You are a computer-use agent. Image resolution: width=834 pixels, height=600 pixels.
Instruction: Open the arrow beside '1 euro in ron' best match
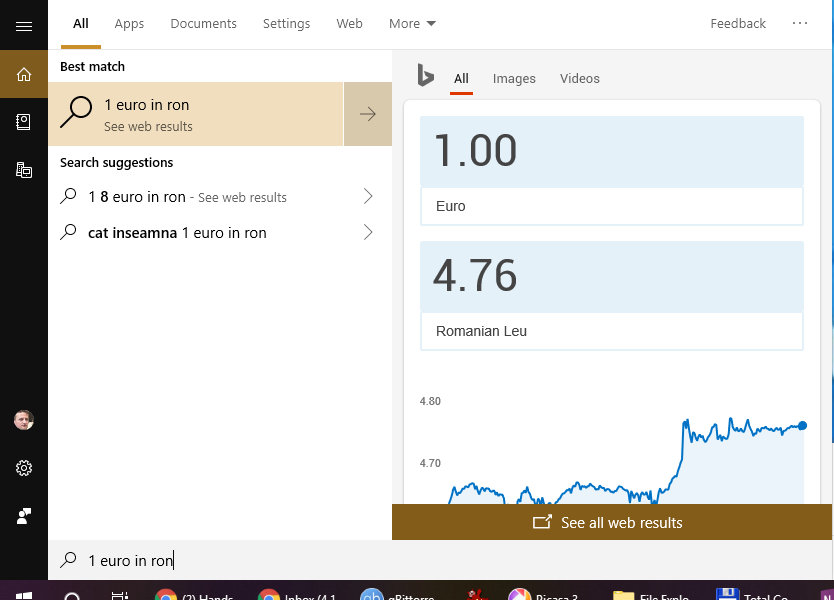(x=368, y=114)
